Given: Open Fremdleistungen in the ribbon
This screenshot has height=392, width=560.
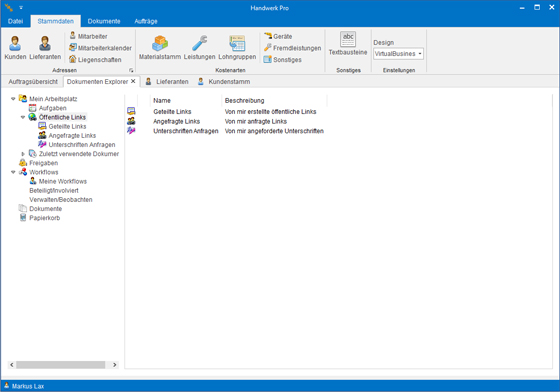Looking at the screenshot, I should [x=292, y=48].
